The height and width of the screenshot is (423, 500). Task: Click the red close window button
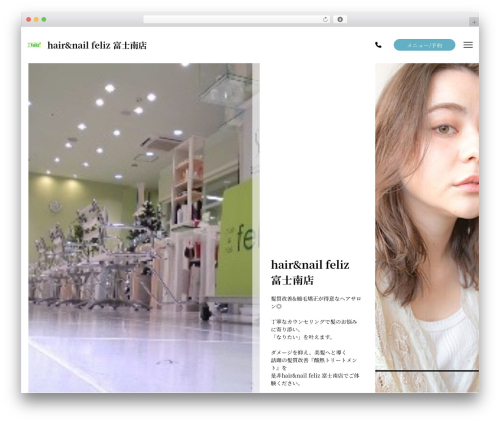(x=29, y=20)
